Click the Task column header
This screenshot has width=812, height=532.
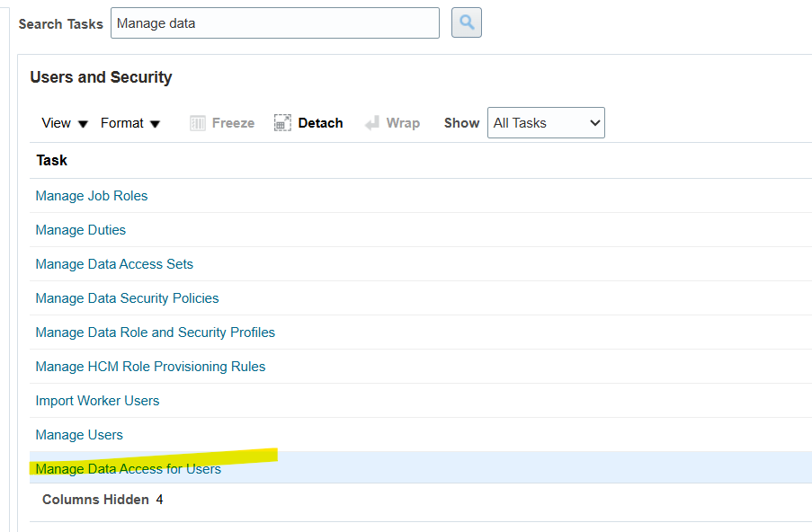[x=52, y=160]
